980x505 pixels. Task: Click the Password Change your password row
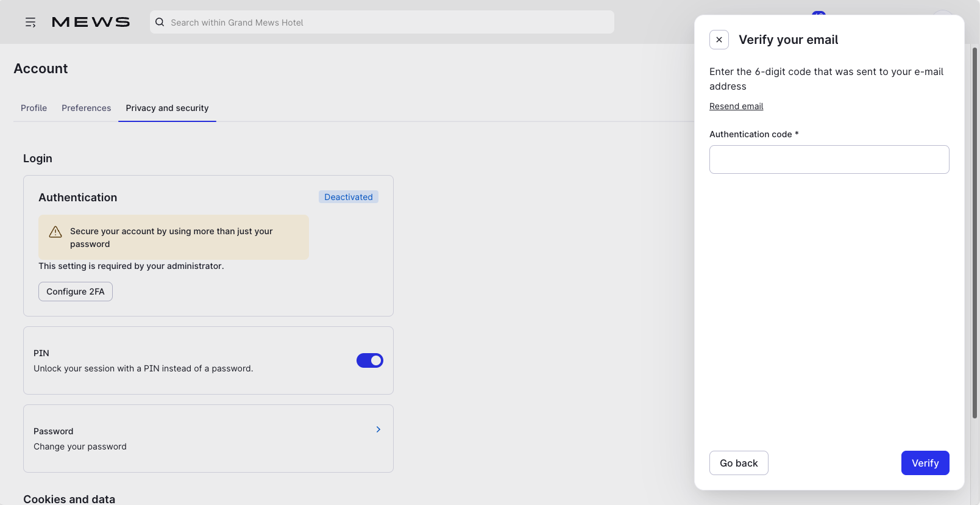(208, 439)
